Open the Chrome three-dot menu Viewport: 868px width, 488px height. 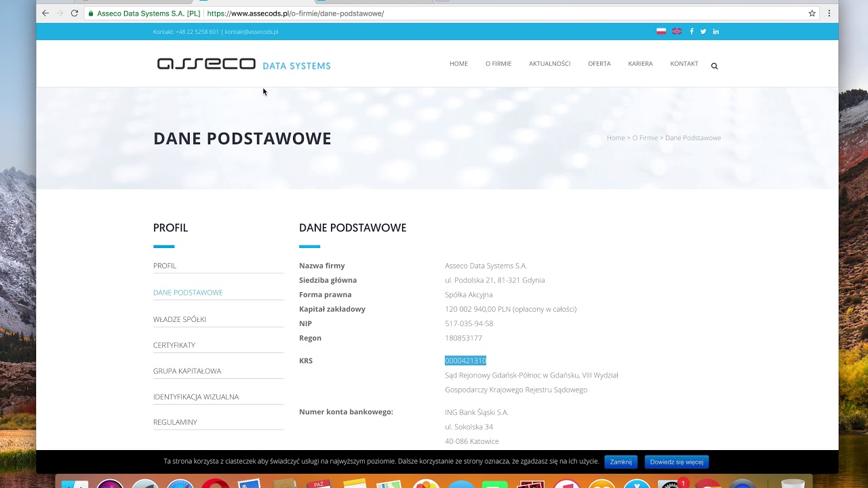tap(829, 13)
